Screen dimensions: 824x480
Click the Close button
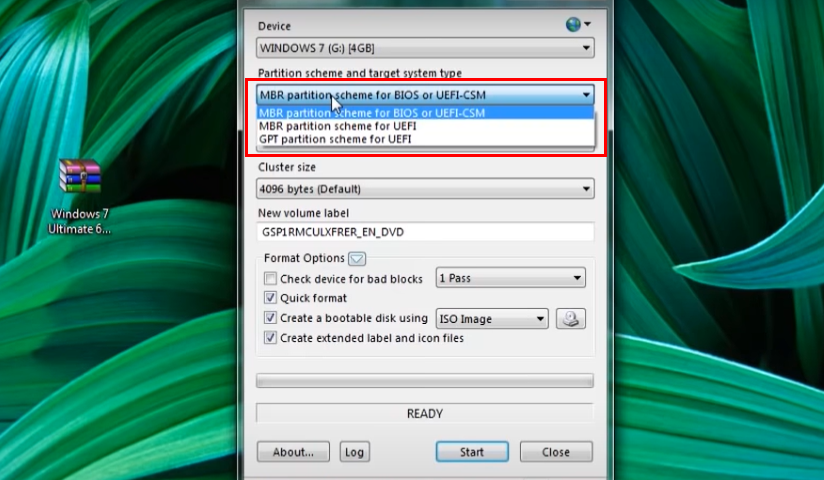coord(556,452)
